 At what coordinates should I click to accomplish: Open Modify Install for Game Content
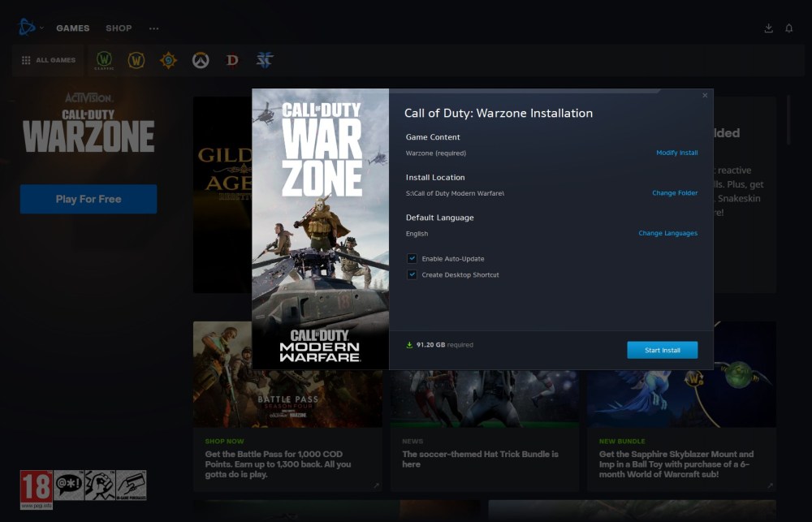pyautogui.click(x=676, y=153)
